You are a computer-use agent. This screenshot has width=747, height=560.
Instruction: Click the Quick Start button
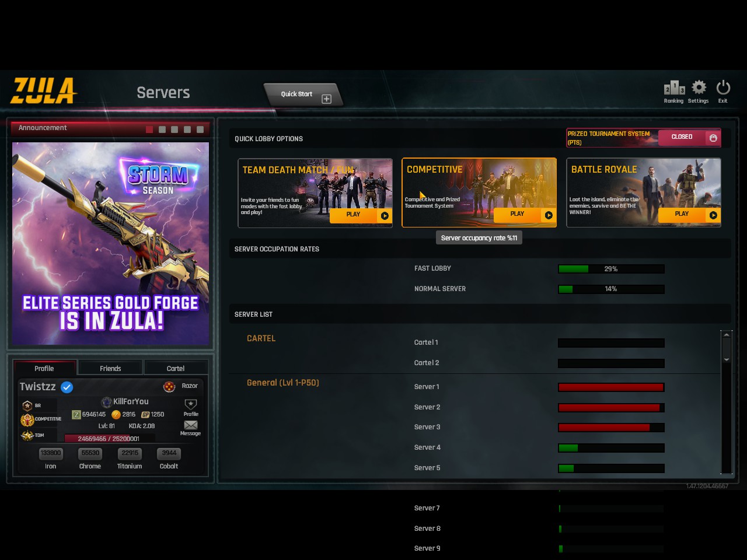(302, 94)
